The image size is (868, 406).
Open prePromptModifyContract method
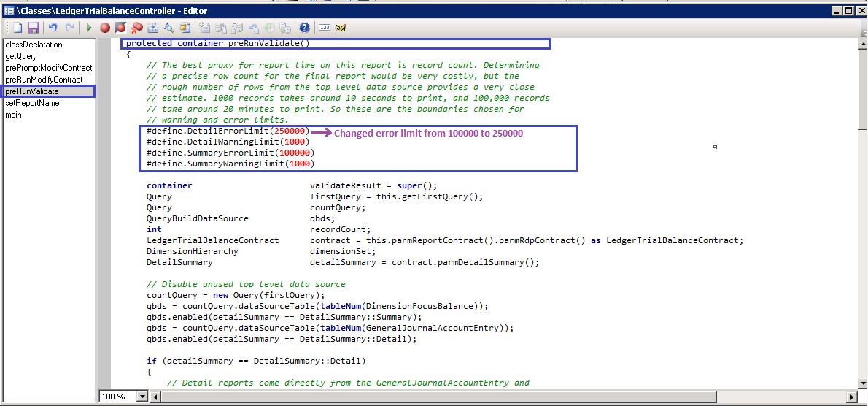[x=49, y=68]
